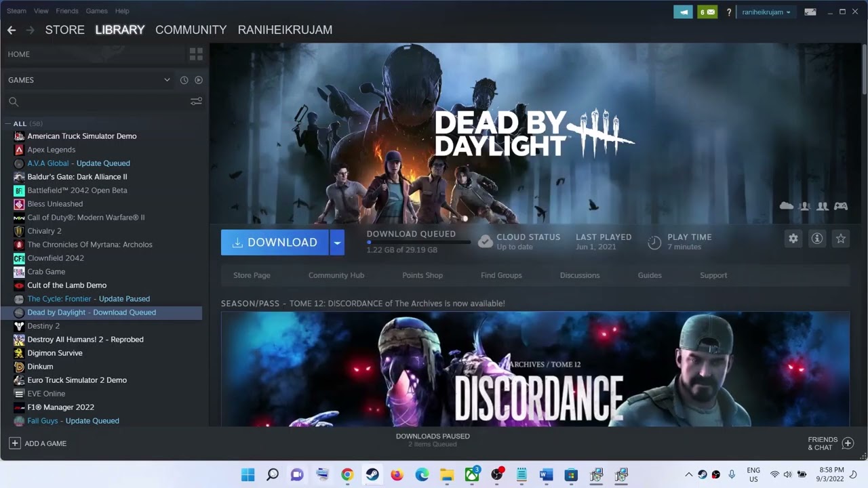
Task: Open taskbar Search
Action: point(273,474)
